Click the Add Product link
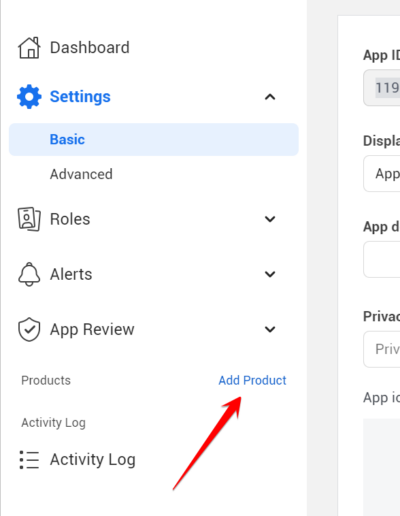 [252, 380]
